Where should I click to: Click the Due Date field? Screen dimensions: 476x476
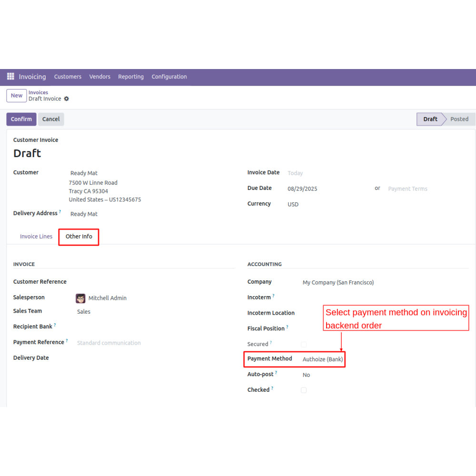pyautogui.click(x=302, y=189)
